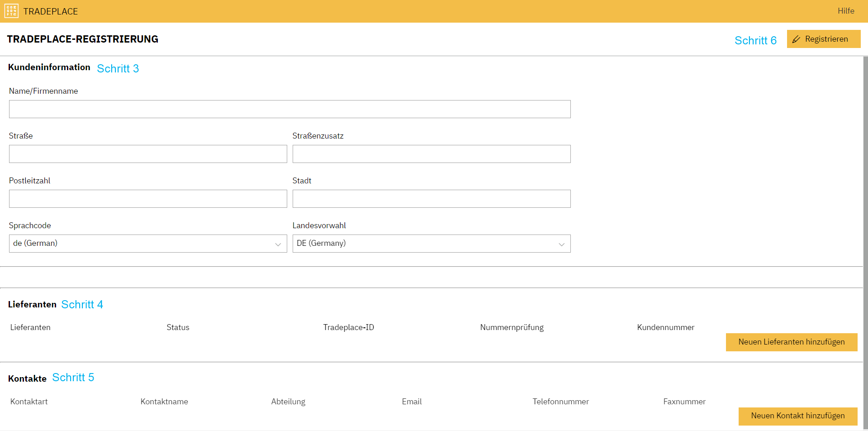This screenshot has width=868, height=431.
Task: Click the Name/Firmenname input field
Action: click(289, 109)
